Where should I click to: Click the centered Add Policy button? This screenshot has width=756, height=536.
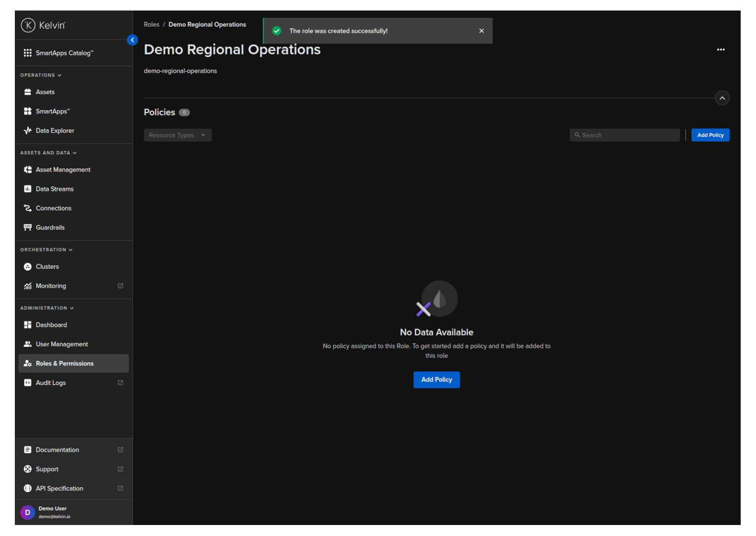(x=436, y=380)
